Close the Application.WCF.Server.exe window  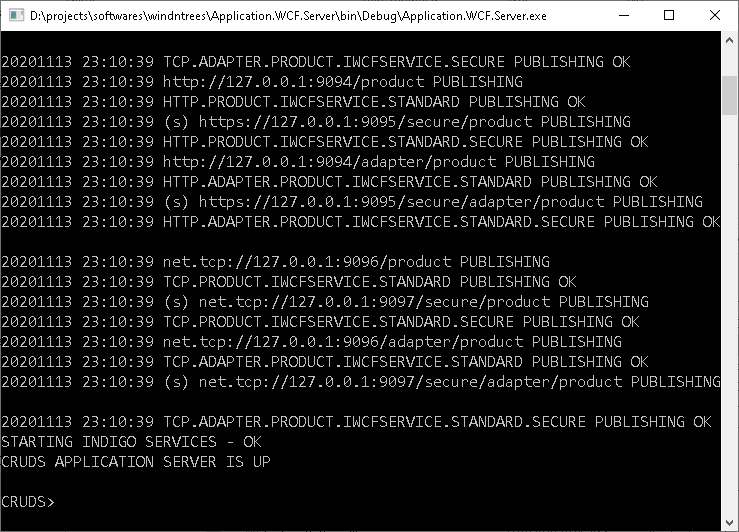pyautogui.click(x=714, y=15)
